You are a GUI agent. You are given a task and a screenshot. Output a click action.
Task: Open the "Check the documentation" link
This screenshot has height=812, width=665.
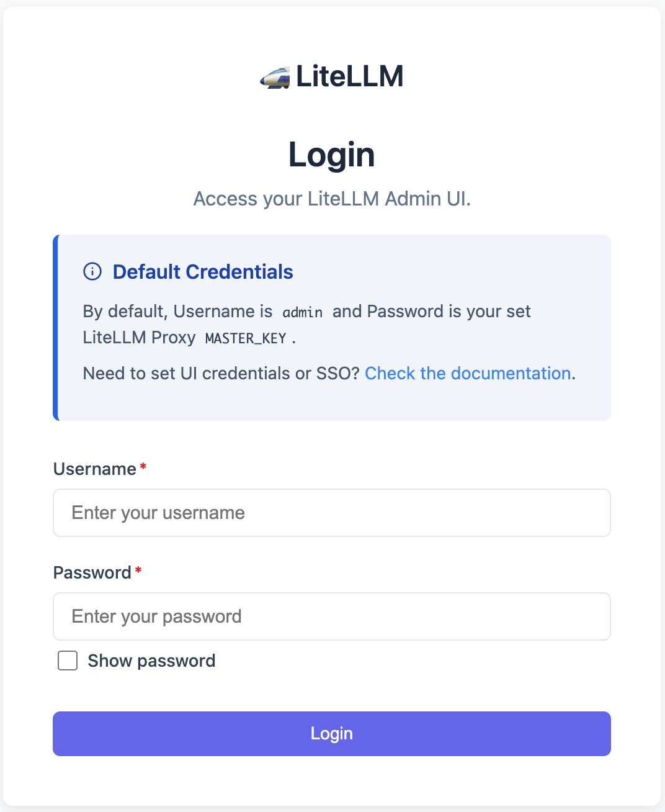coord(468,373)
